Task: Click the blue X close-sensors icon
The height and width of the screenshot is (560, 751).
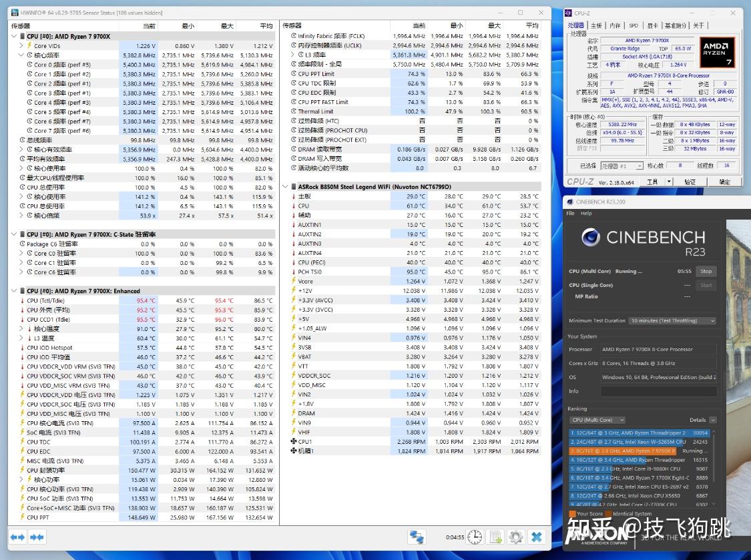Action: 537,537
